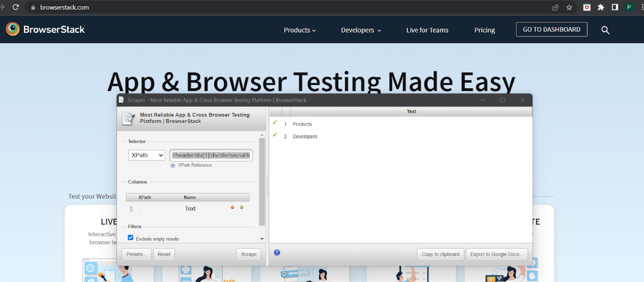Click the pencil icon on Products row

click(x=275, y=122)
